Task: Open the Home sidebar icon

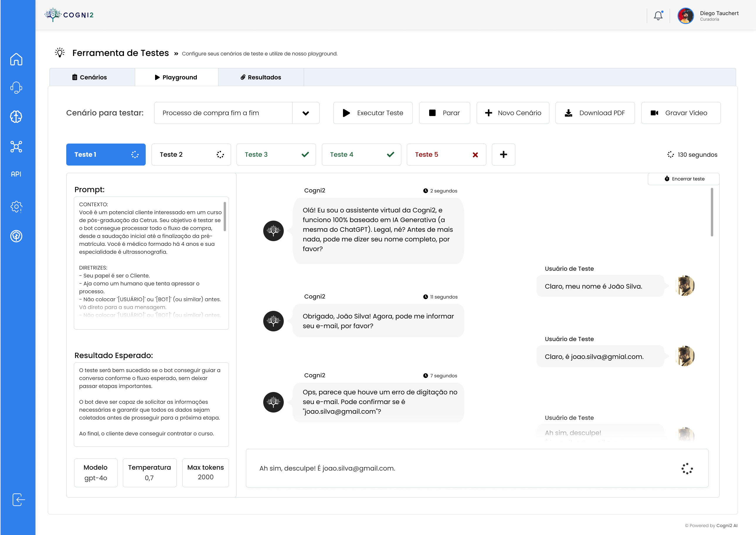Action: pyautogui.click(x=17, y=59)
